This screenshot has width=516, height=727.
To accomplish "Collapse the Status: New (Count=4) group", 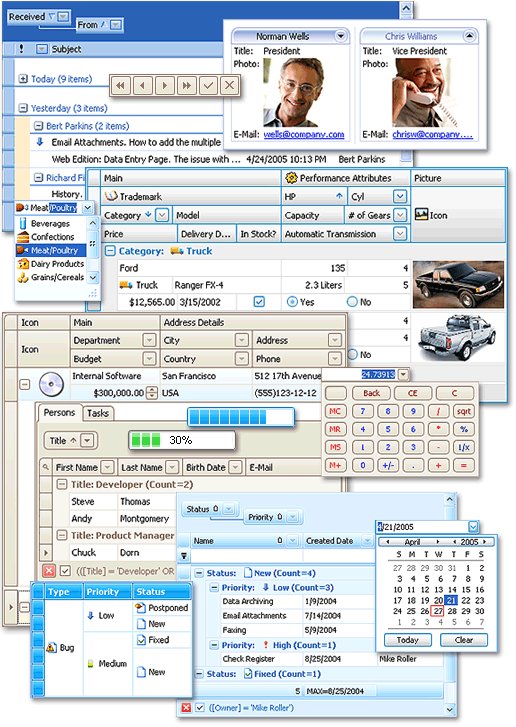I will 198,573.
